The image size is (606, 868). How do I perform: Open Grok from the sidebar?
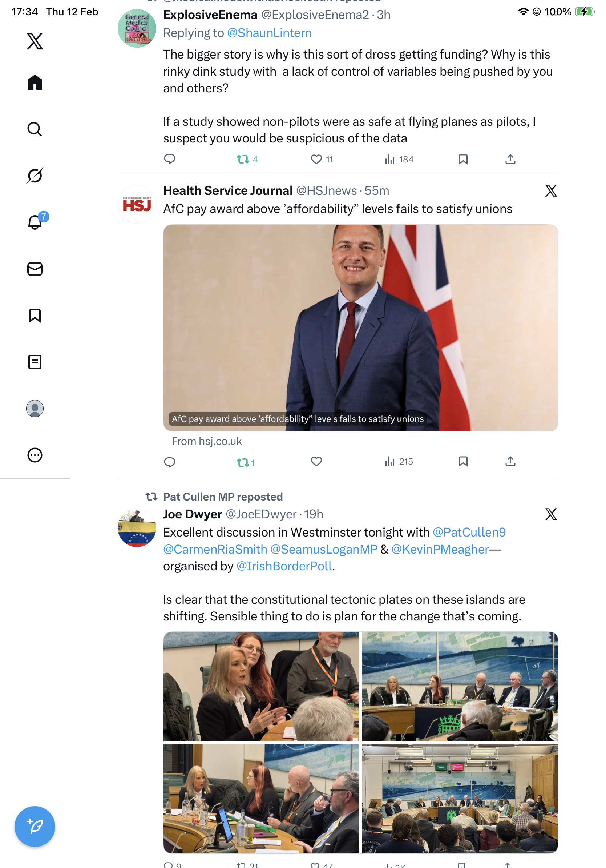point(35,176)
